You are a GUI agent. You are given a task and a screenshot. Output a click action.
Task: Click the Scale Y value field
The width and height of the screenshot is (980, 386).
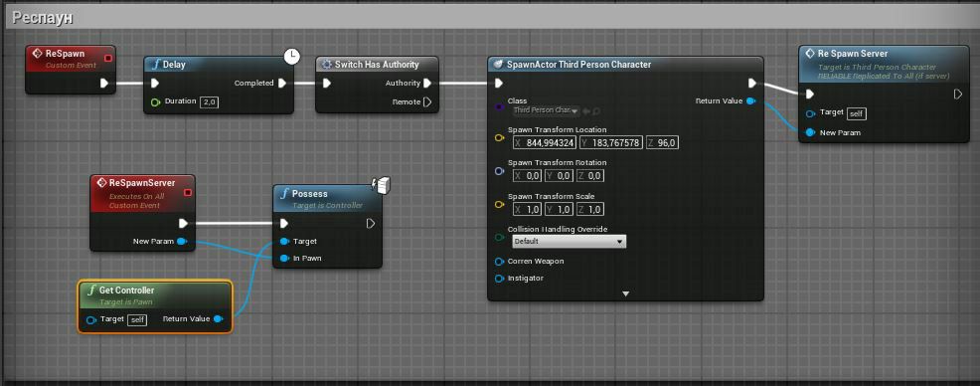[558, 210]
